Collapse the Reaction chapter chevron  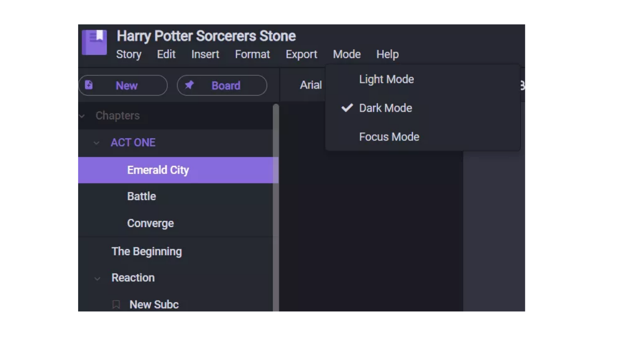click(x=97, y=279)
